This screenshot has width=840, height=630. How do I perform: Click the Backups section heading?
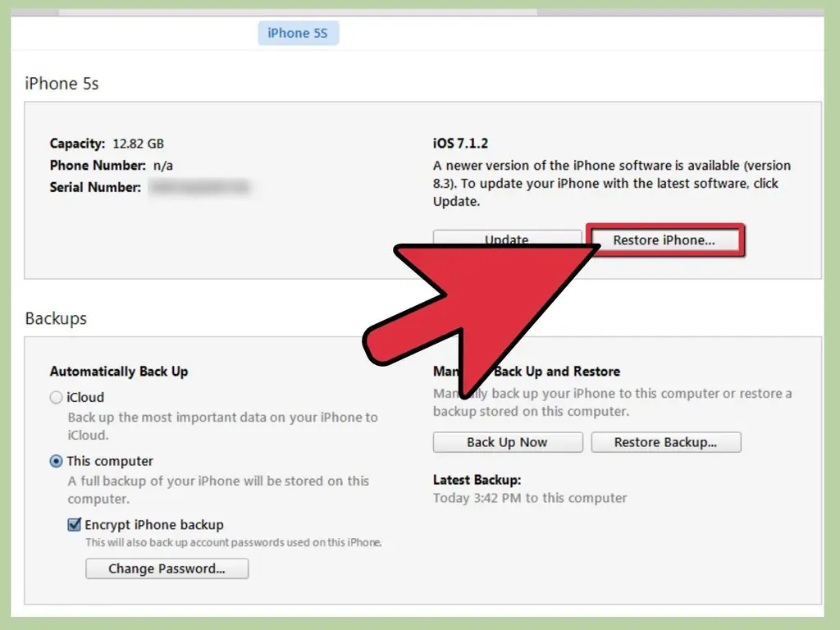tap(56, 318)
